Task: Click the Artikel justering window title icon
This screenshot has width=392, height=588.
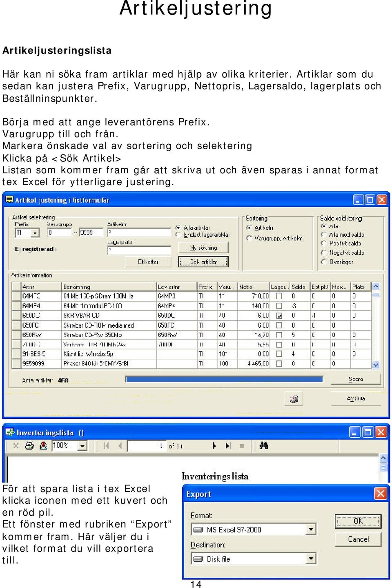Action: 9,200
